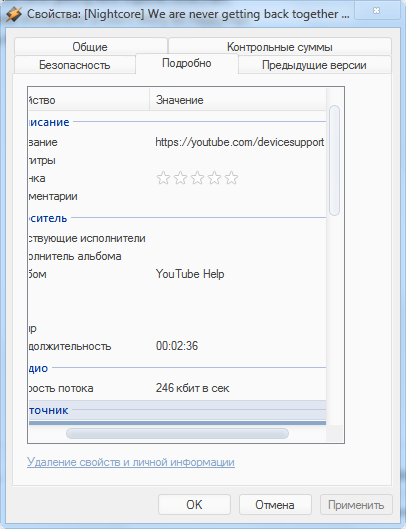Set rating to second star
Image resolution: width=406 pixels, height=529 pixels.
click(180, 178)
